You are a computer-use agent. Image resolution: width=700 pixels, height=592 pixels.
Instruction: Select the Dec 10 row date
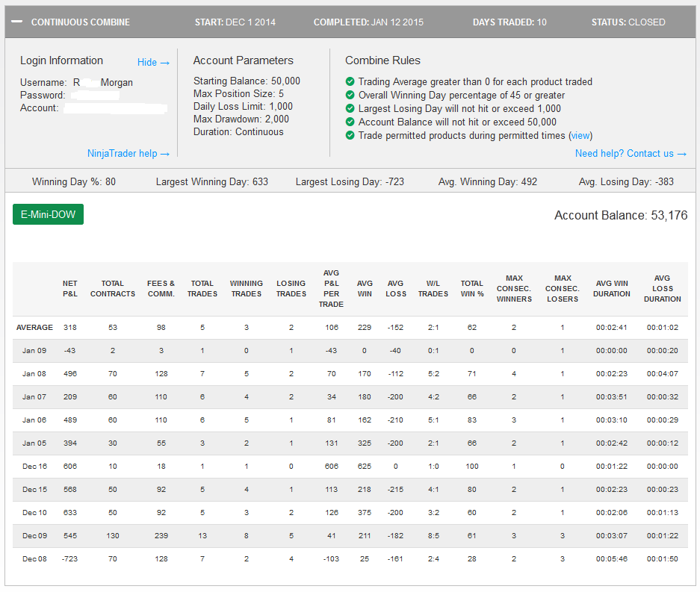(x=34, y=513)
